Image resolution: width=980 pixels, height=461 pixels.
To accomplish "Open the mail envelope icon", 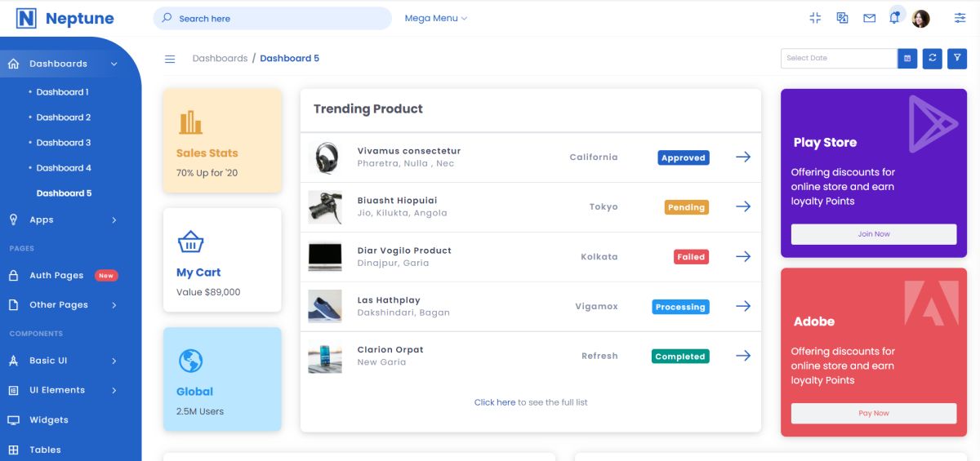I will pos(870,18).
